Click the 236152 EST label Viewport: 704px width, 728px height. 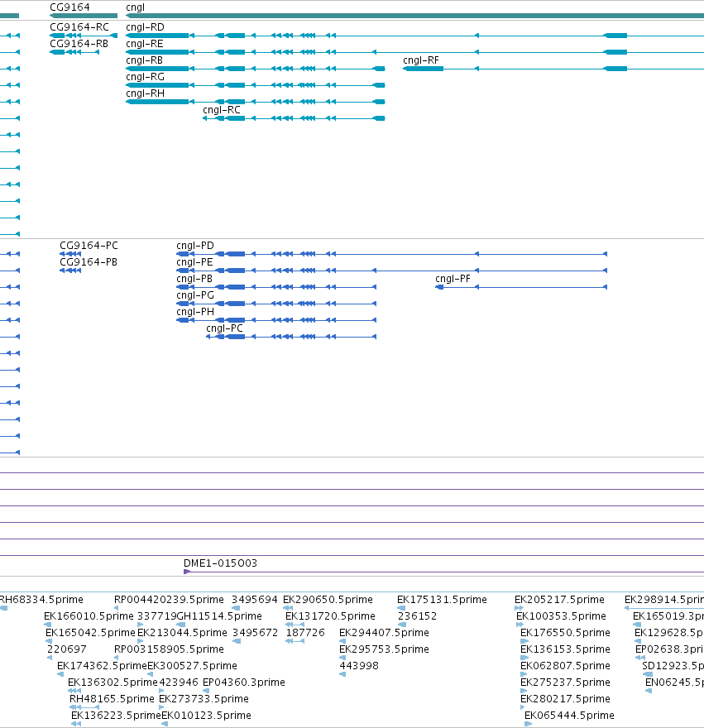pos(418,616)
